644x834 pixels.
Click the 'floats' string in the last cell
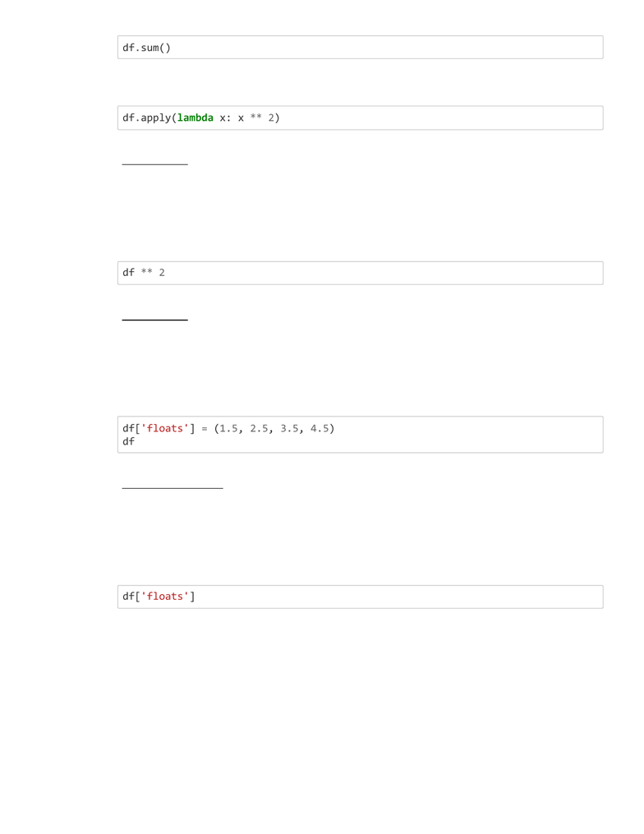pyautogui.click(x=165, y=597)
